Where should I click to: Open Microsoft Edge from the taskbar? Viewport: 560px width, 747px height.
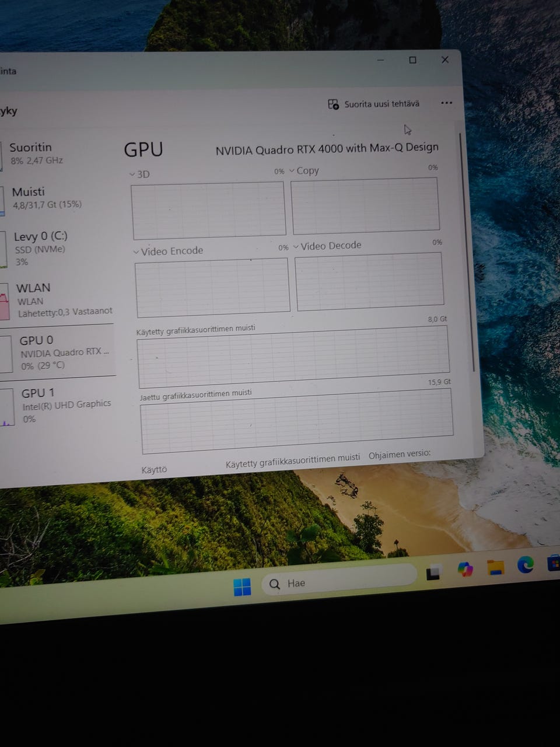[x=526, y=564]
